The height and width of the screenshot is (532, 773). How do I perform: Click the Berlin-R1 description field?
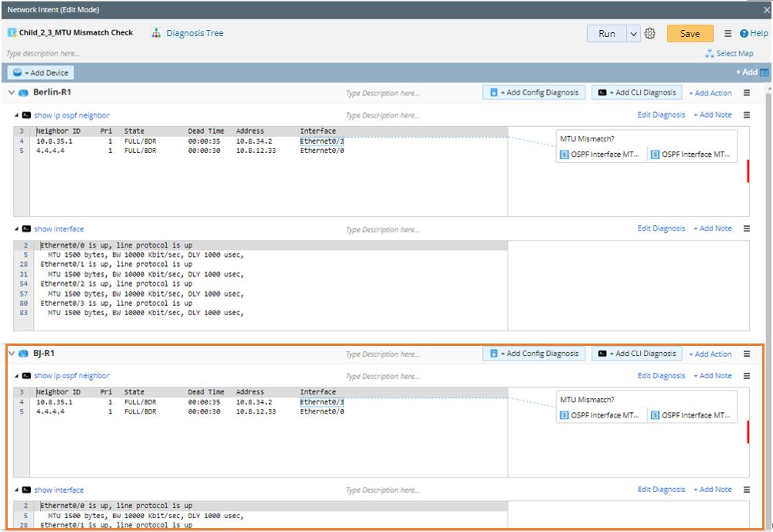tap(382, 93)
